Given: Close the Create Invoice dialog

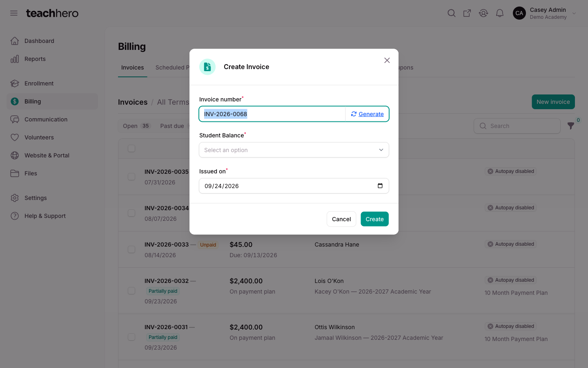Looking at the screenshot, I should (x=387, y=60).
